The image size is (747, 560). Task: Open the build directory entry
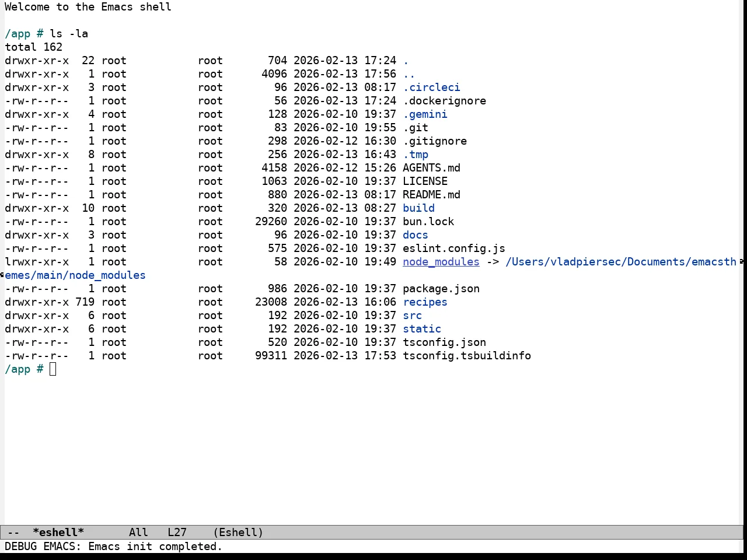[x=418, y=208]
